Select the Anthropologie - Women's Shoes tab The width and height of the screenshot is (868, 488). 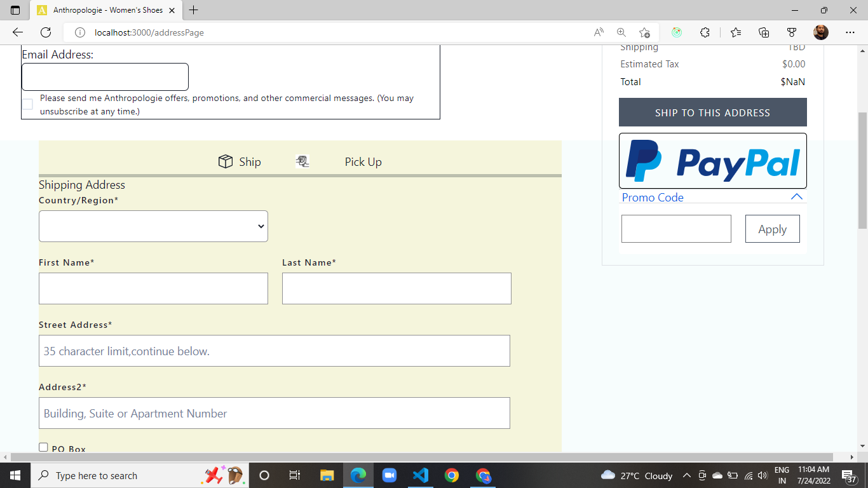(106, 10)
